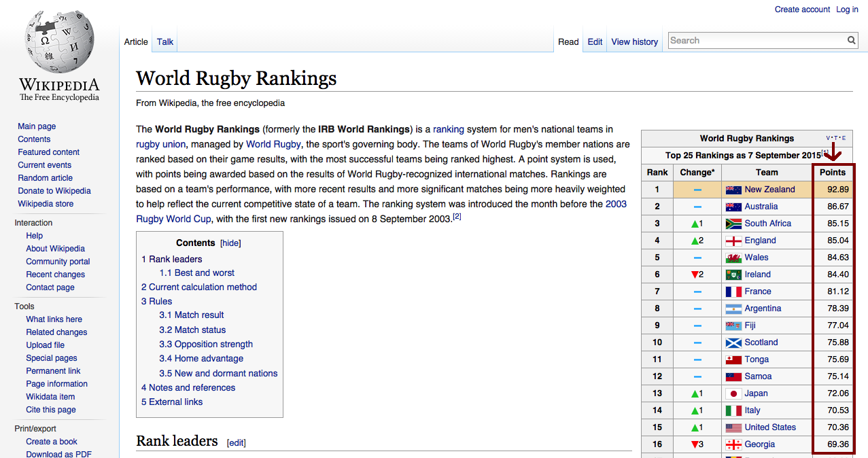Image resolution: width=868 pixels, height=458 pixels.
Task: Hide the Contents box
Action: (x=230, y=243)
